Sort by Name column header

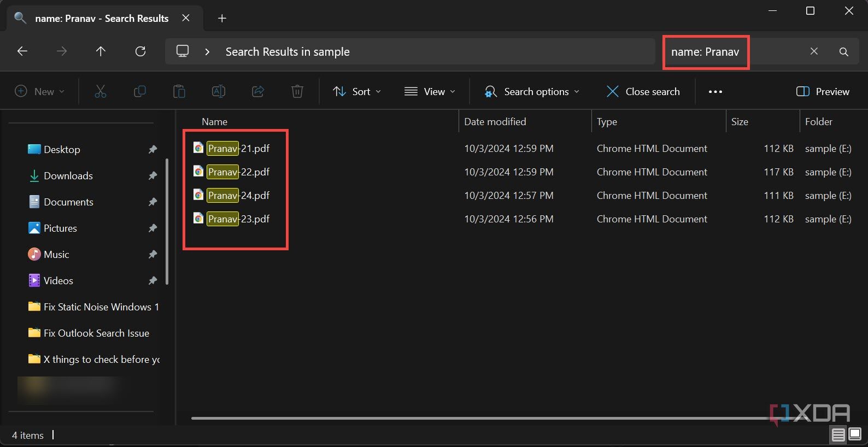pyautogui.click(x=214, y=122)
